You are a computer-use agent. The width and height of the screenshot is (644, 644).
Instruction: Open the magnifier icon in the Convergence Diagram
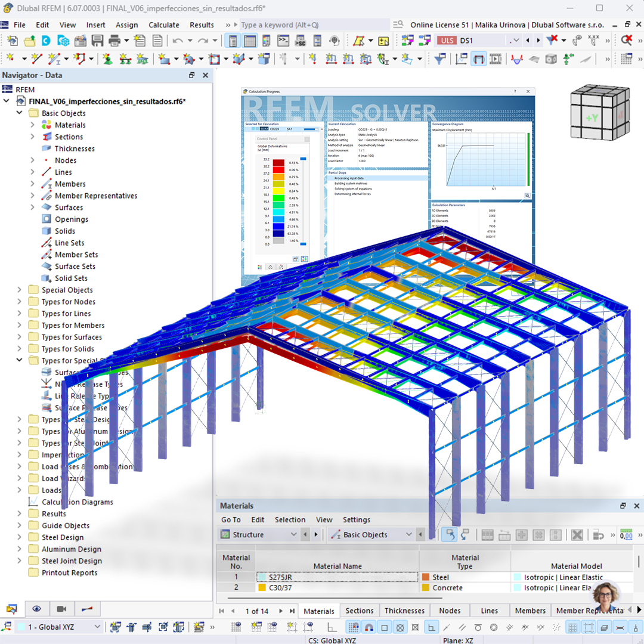527,195
